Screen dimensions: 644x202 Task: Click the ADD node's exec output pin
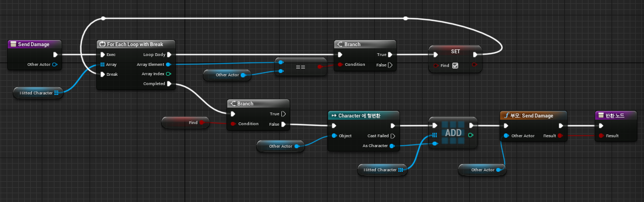471,125
